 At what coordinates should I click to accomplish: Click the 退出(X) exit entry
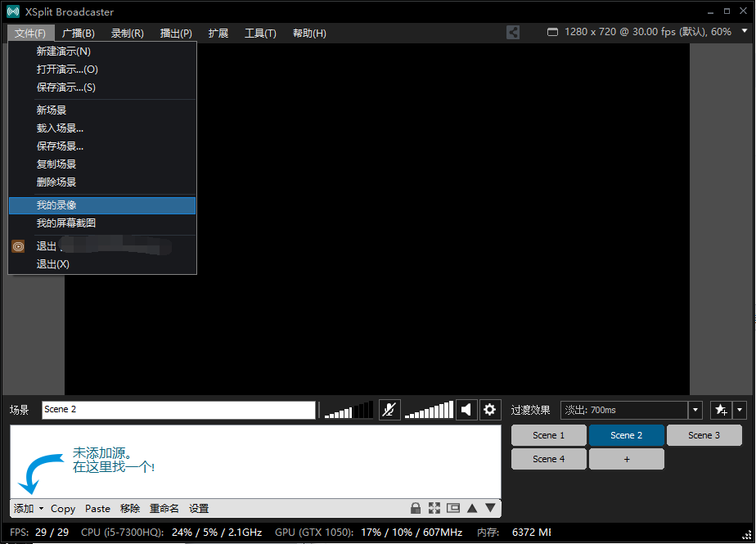coord(102,264)
